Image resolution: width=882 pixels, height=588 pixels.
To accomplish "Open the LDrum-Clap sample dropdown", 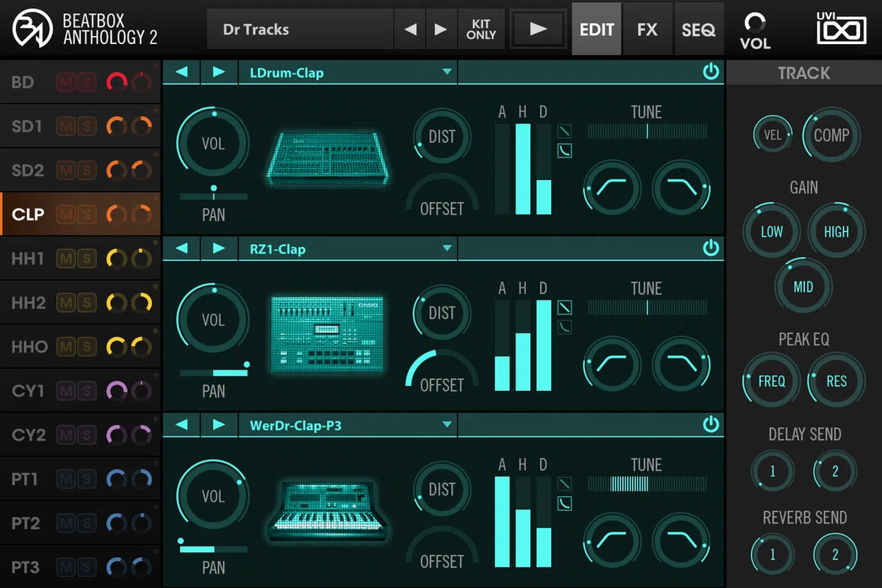I will point(446,72).
